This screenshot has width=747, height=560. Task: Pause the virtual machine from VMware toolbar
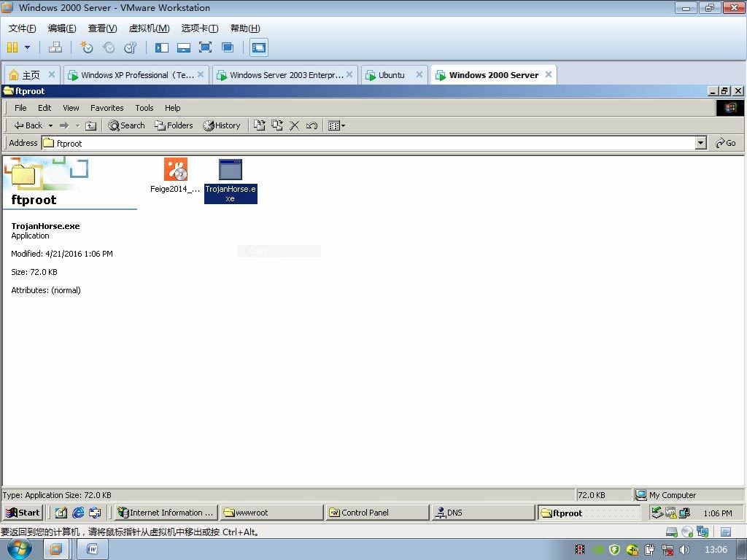click(x=12, y=47)
